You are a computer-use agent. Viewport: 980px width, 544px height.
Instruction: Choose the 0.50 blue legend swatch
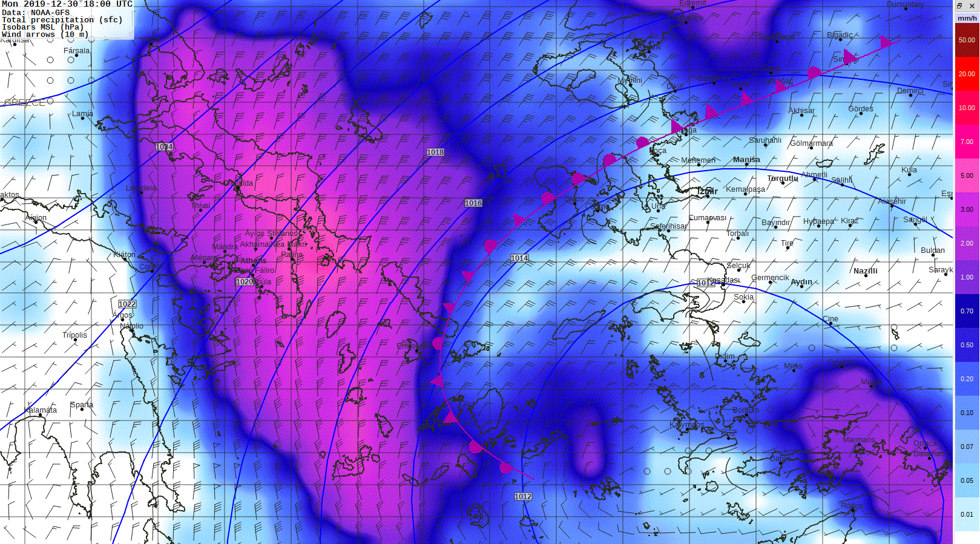pos(967,345)
